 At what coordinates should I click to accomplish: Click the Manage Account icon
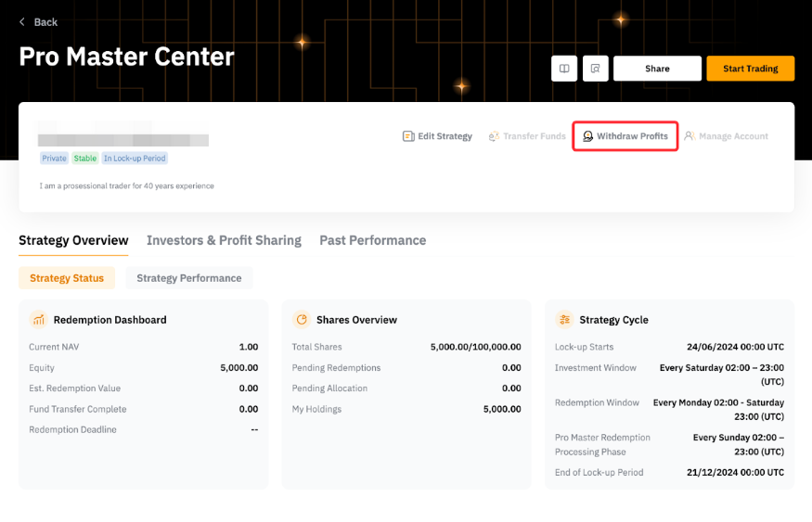click(690, 136)
